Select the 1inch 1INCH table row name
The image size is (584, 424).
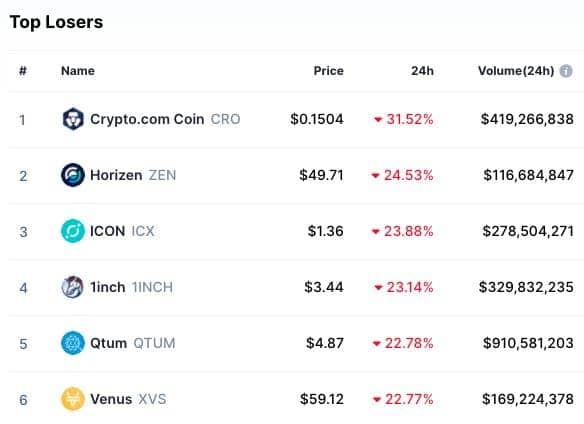131,287
